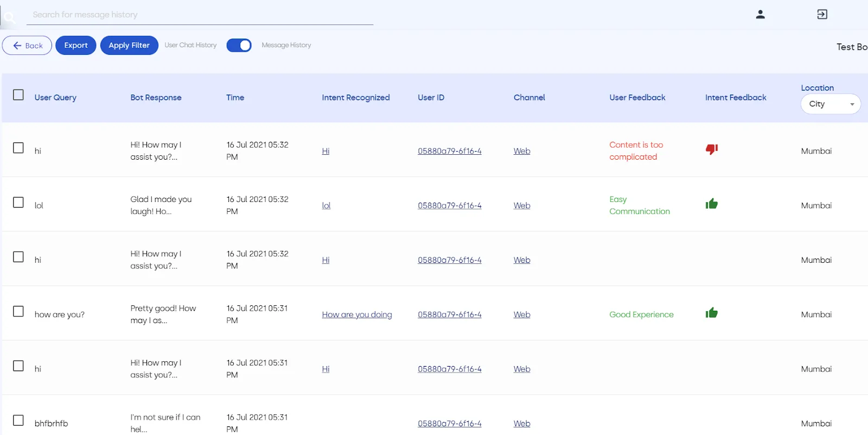Click thumbs-up icon for how are you row
The height and width of the screenshot is (435, 868).
[x=711, y=313]
